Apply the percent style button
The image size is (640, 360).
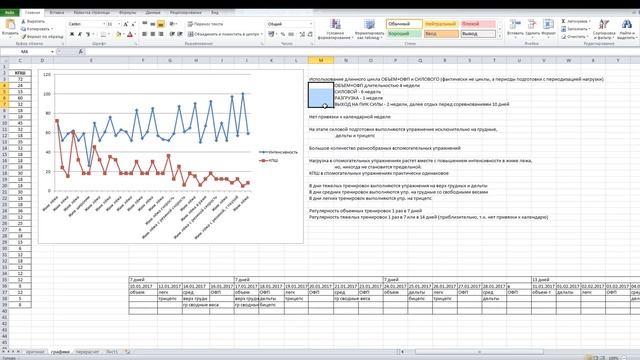(283, 34)
